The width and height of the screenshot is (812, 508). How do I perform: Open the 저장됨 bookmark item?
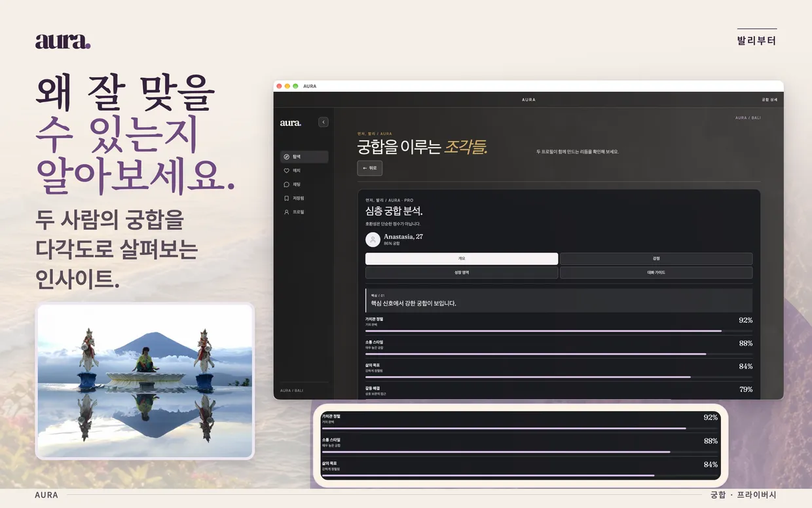[304, 198]
